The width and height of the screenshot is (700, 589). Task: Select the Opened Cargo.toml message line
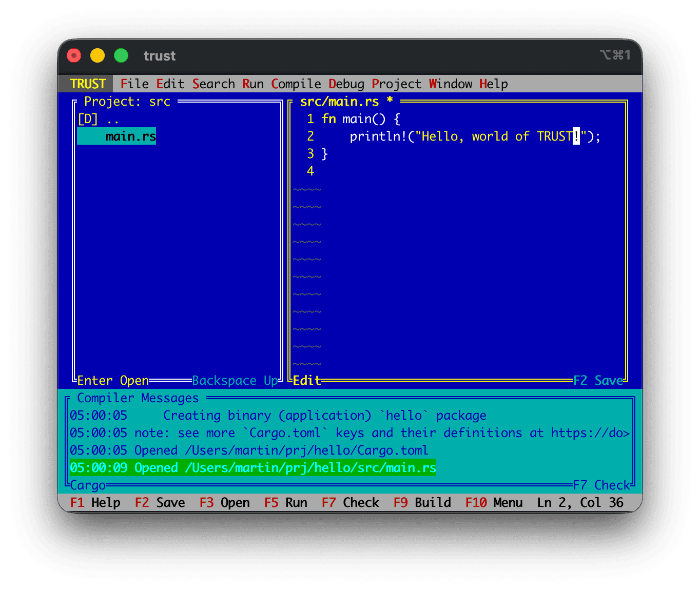(249, 450)
